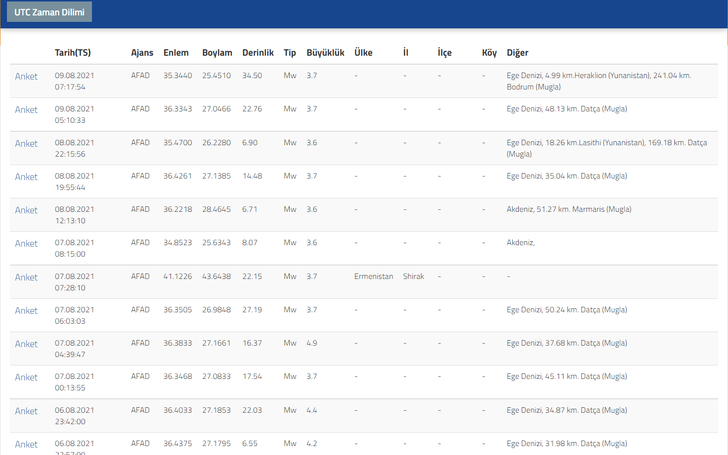The height and width of the screenshot is (455, 728).
Task: Open Anket for the magnitude 4.4 earthquake
Action: coord(26,411)
